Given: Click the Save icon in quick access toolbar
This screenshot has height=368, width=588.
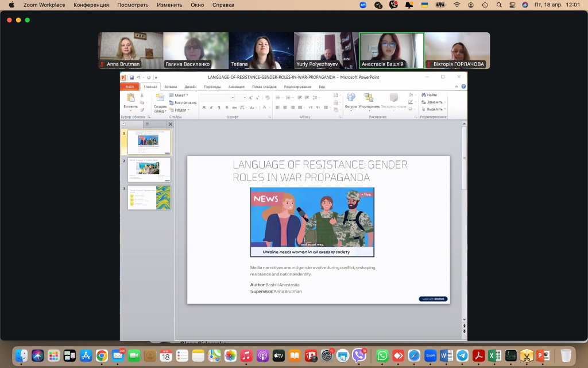Looking at the screenshot, I should [131, 78].
